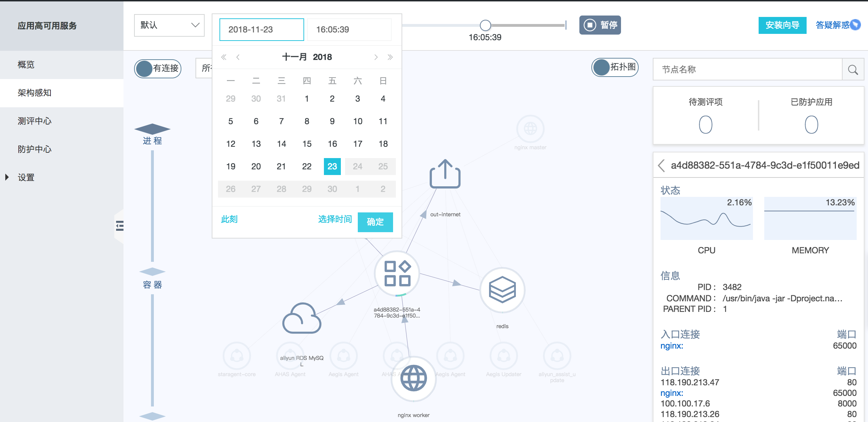The width and height of the screenshot is (868, 422).
Task: Click the 确定 button in the date picker
Action: 375,222
